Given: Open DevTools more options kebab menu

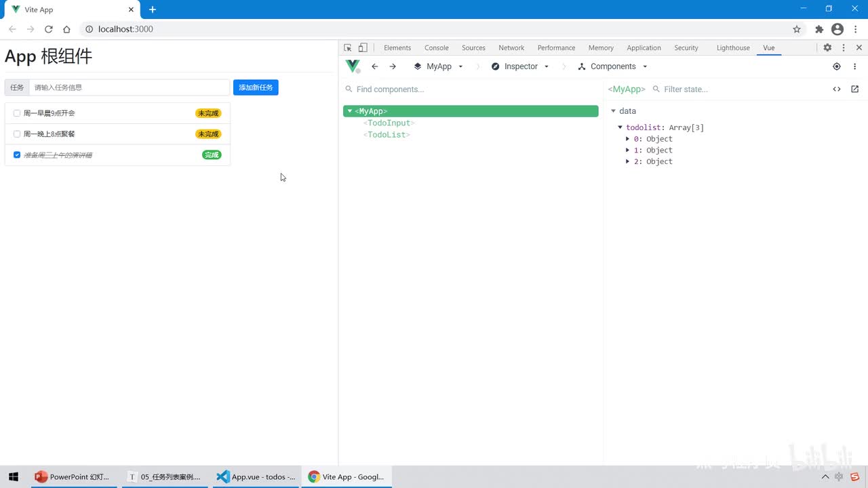Looking at the screenshot, I should (x=844, y=48).
